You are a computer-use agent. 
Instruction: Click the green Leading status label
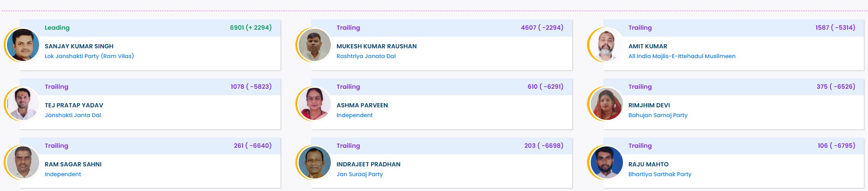(57, 28)
